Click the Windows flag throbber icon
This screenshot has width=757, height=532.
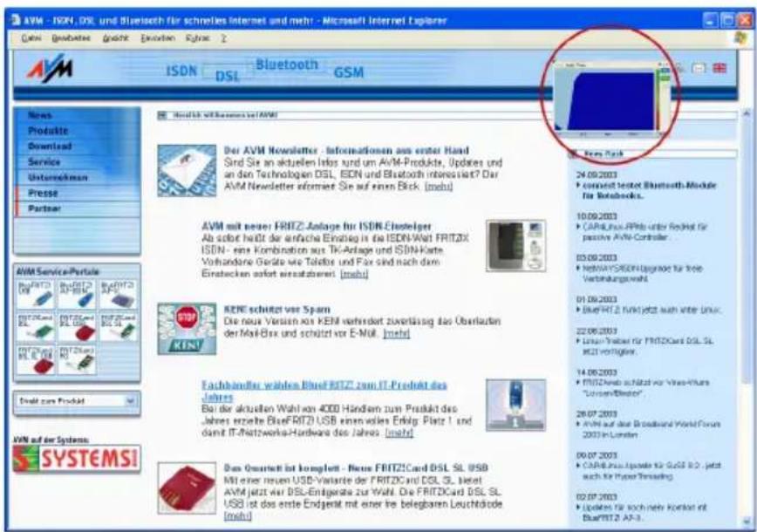[740, 38]
